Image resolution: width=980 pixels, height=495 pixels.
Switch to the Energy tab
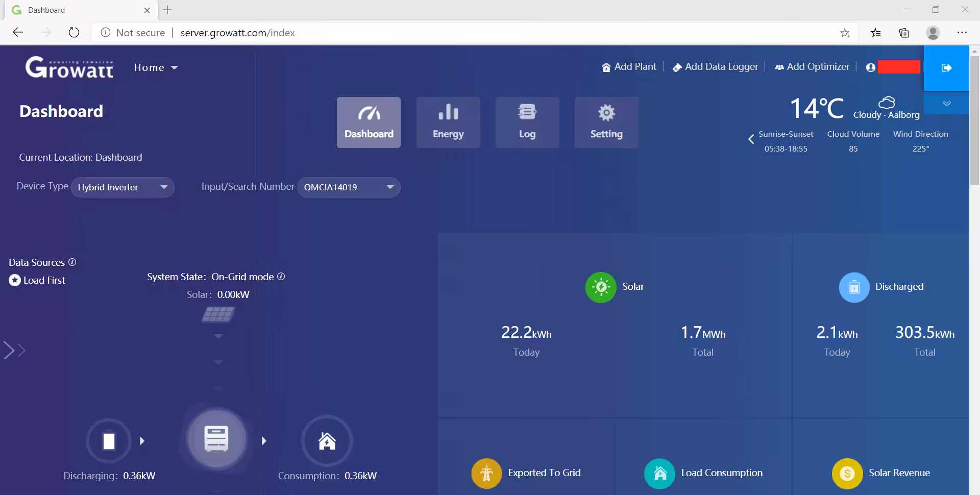[x=448, y=122]
